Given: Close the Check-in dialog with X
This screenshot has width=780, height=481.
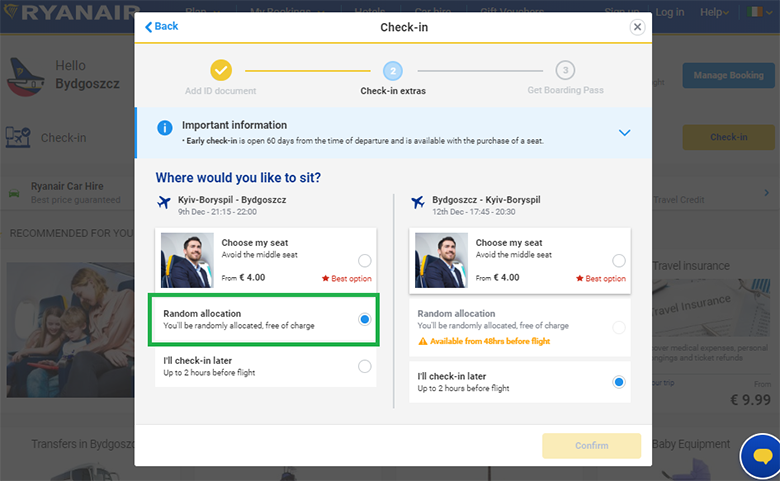Looking at the screenshot, I should pyautogui.click(x=637, y=27).
